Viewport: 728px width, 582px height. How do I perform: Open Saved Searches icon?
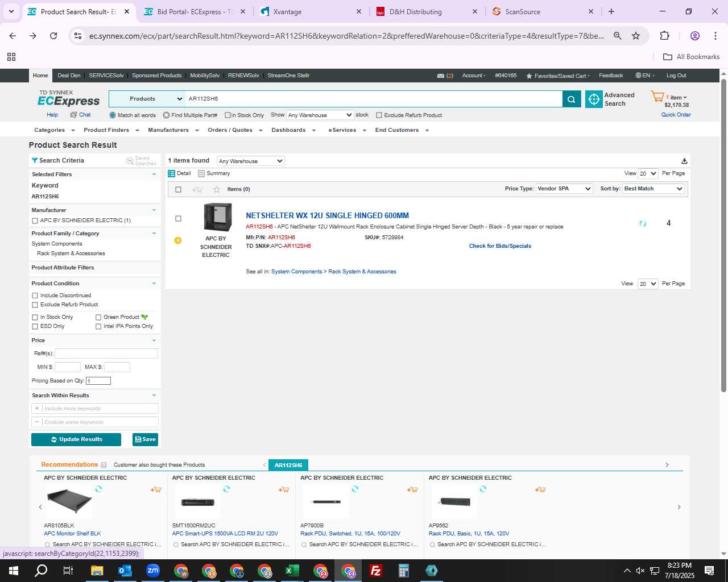pyautogui.click(x=130, y=161)
